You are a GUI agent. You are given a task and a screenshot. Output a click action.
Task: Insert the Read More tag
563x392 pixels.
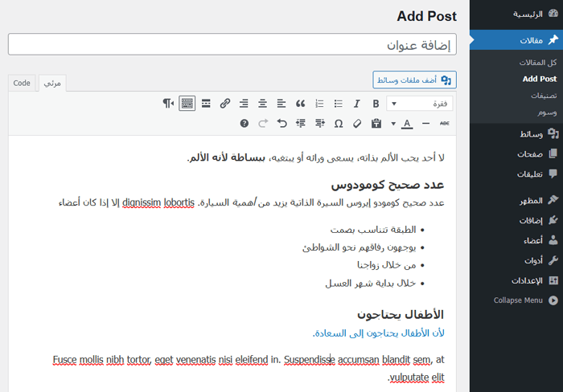point(206,104)
